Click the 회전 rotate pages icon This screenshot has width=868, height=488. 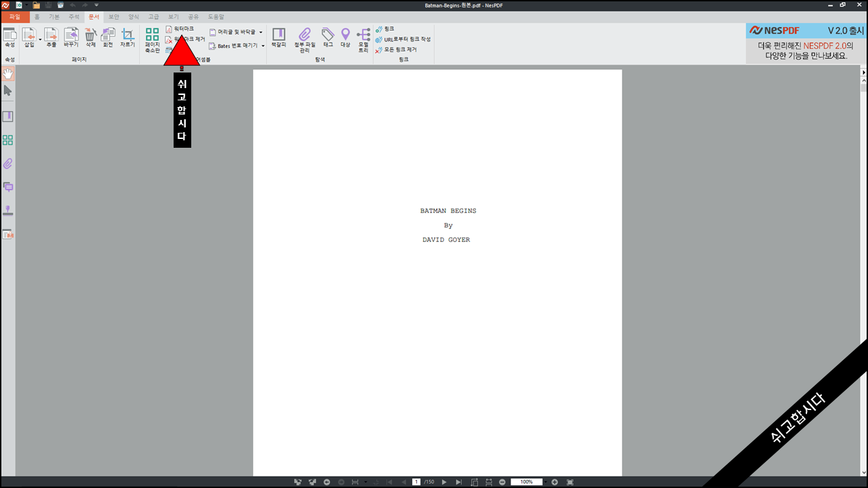[x=108, y=37]
